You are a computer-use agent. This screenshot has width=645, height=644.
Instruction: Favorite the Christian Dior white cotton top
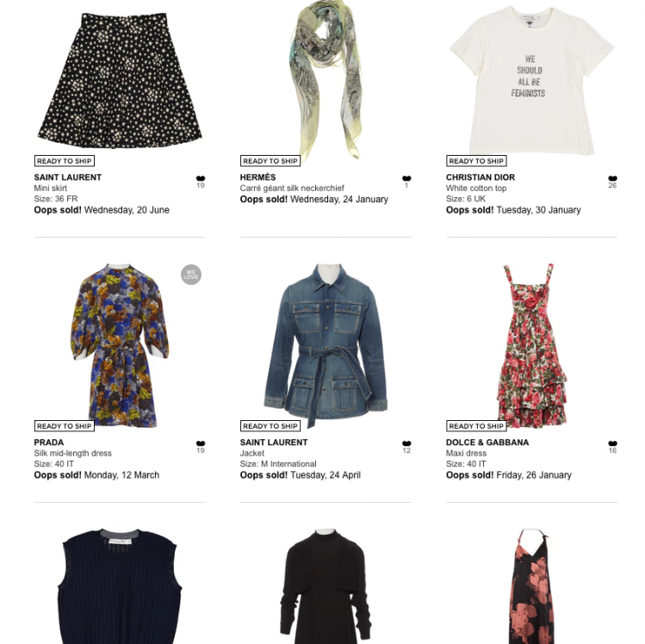(x=612, y=178)
